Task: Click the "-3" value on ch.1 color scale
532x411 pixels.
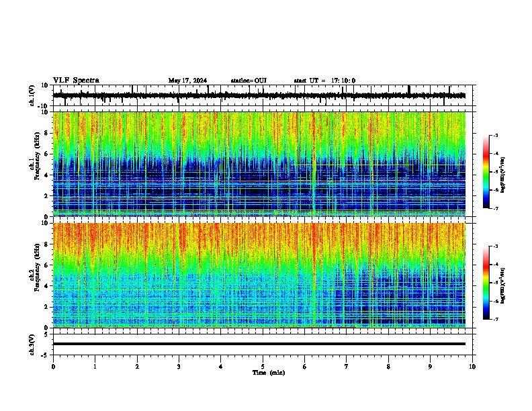Action: pyautogui.click(x=495, y=136)
